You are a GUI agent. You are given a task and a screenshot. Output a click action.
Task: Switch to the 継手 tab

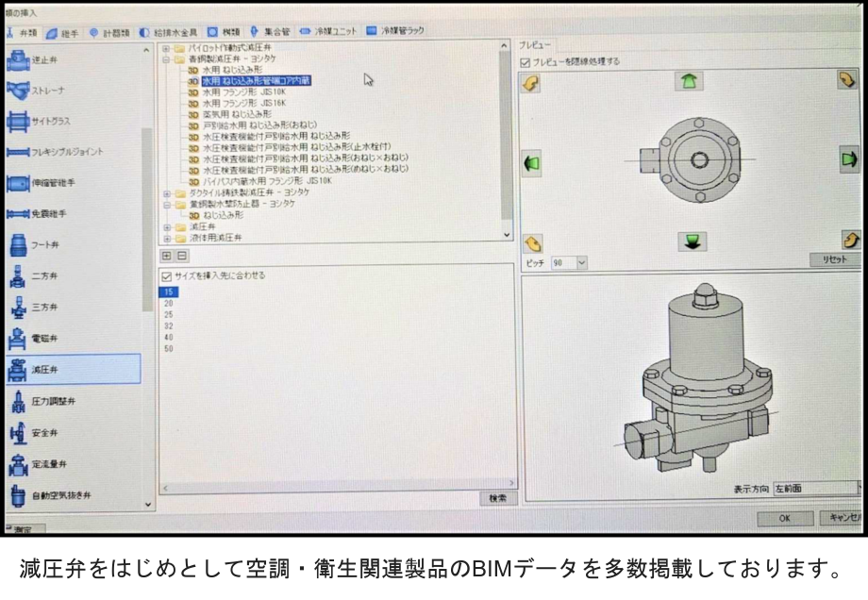64,31
